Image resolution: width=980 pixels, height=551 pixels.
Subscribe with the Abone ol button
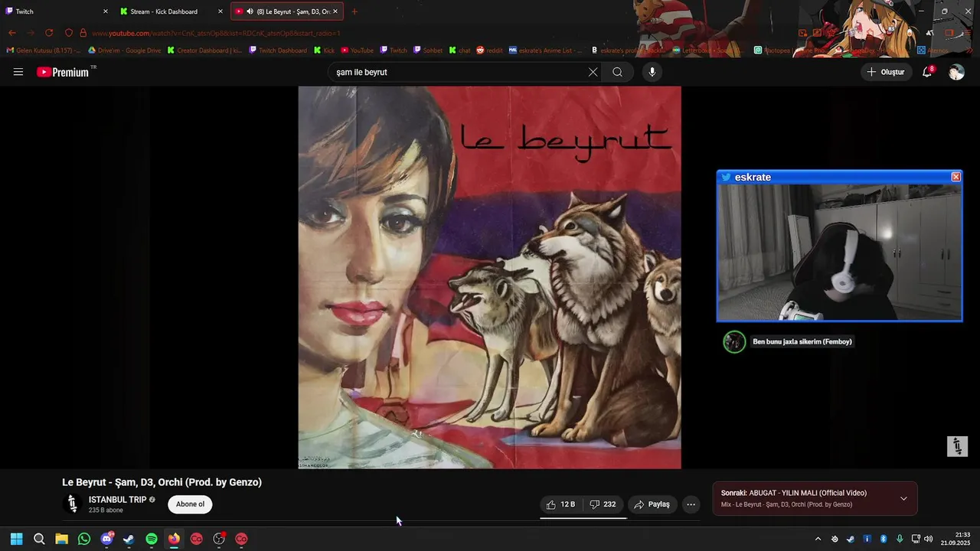tap(190, 504)
